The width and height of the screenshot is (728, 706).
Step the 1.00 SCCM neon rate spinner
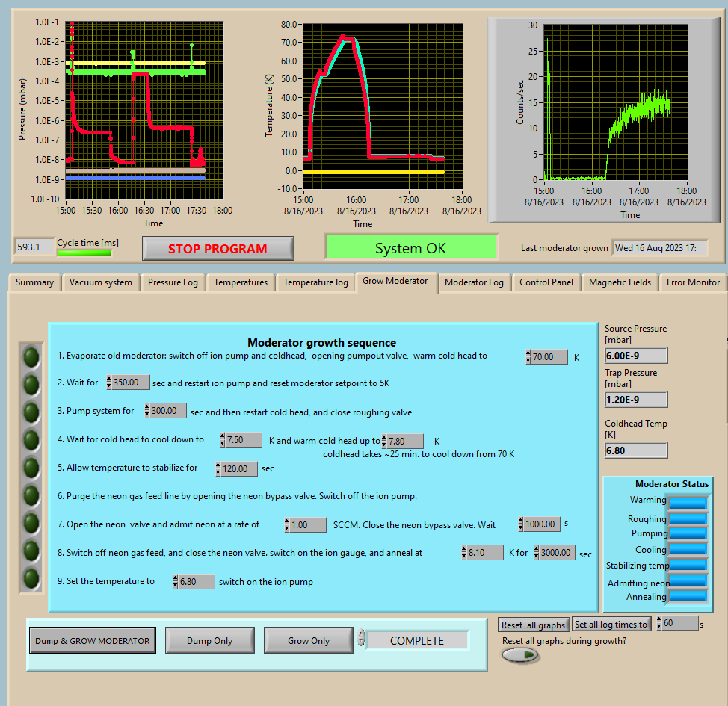click(286, 525)
